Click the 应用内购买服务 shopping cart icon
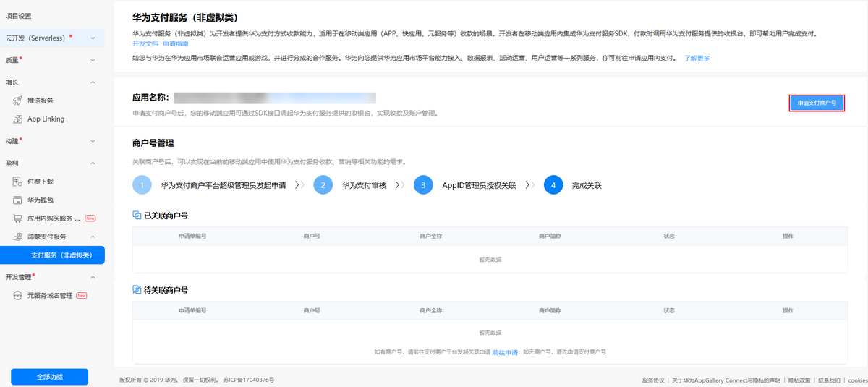Image resolution: width=868 pixels, height=387 pixels. tap(18, 218)
